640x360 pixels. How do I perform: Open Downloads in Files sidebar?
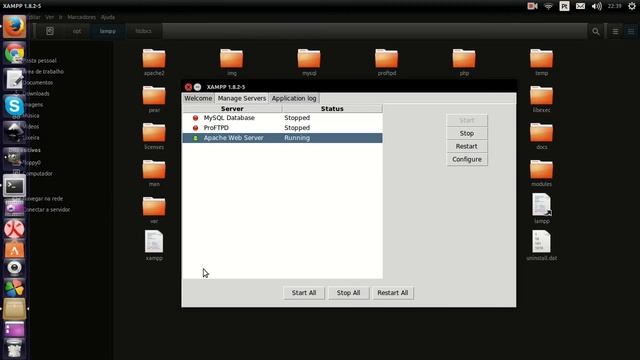click(x=36, y=94)
